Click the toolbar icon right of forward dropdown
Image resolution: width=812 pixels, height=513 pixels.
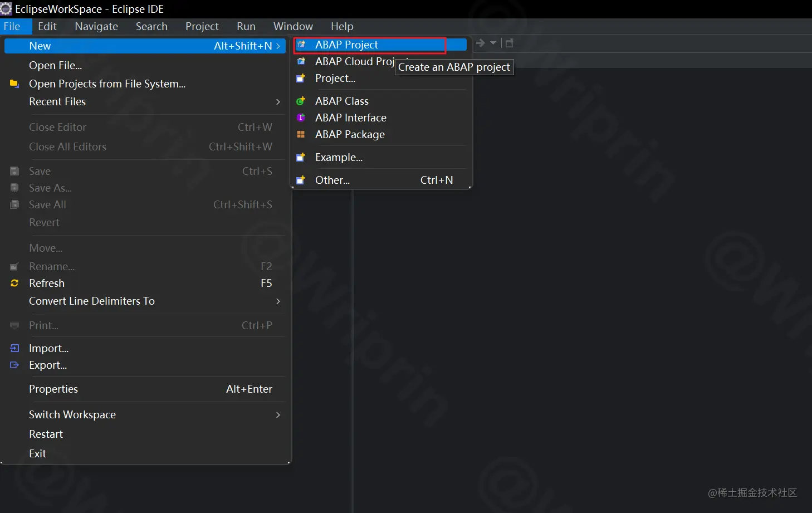point(509,43)
